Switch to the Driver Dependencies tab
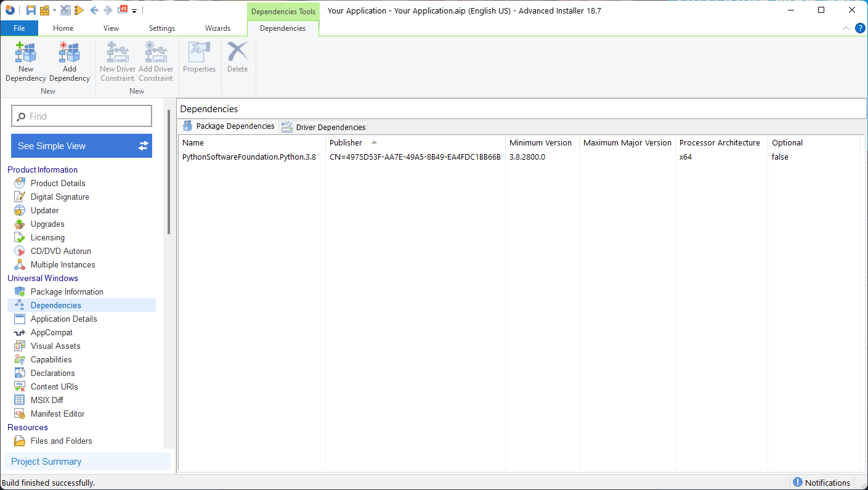Viewport: 868px width, 490px height. tap(323, 127)
